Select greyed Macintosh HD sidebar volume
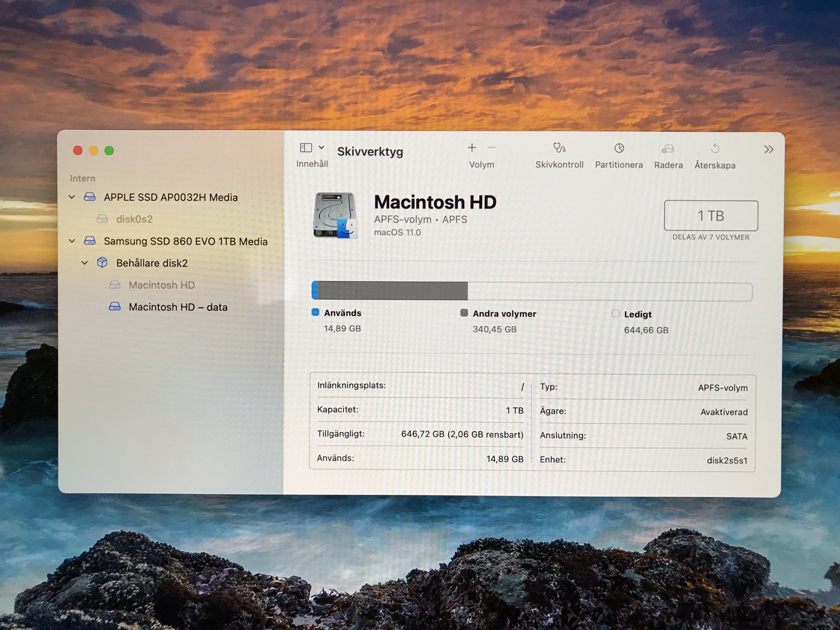 point(161,285)
